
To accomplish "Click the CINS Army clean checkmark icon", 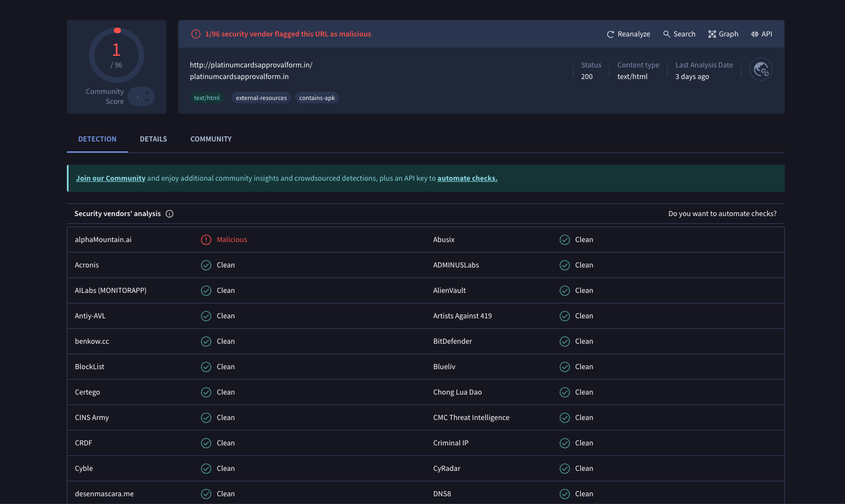I will click(x=206, y=418).
